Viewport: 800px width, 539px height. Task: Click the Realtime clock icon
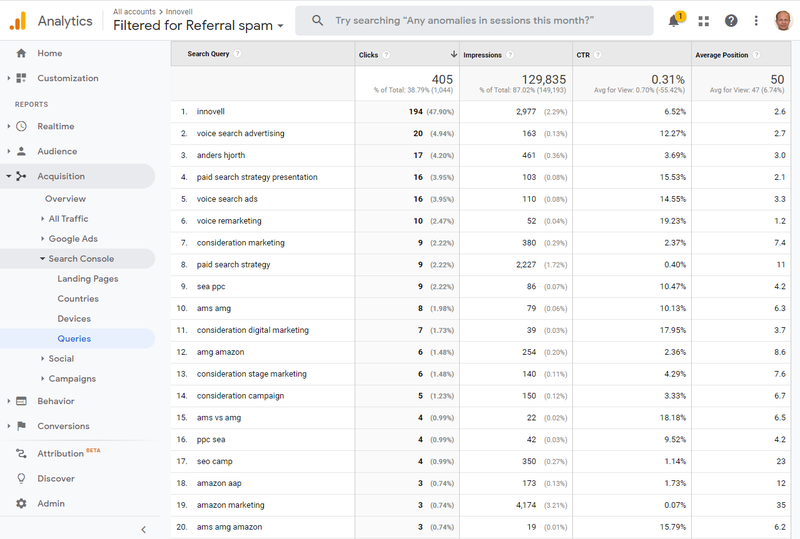tap(21, 126)
